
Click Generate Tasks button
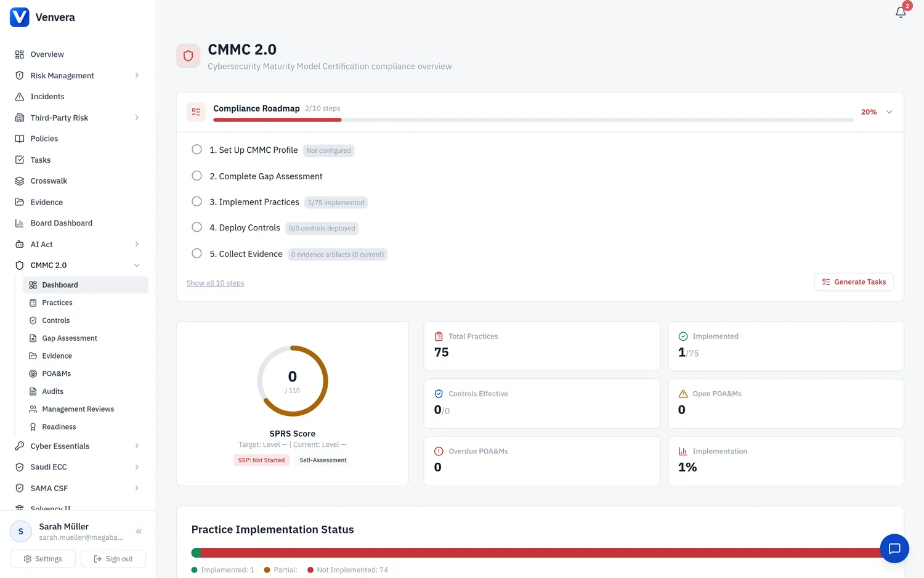[x=854, y=282]
